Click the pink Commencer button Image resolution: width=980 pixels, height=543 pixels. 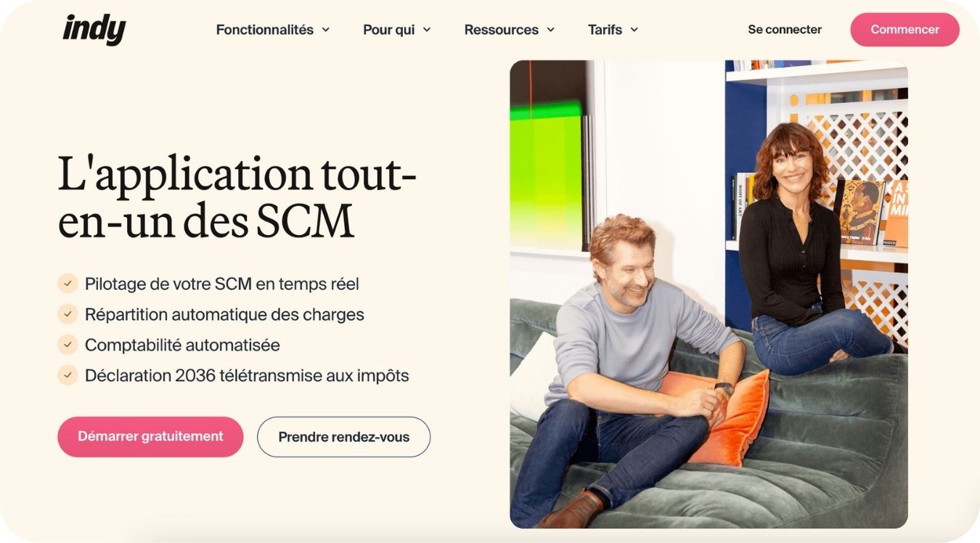(x=905, y=30)
